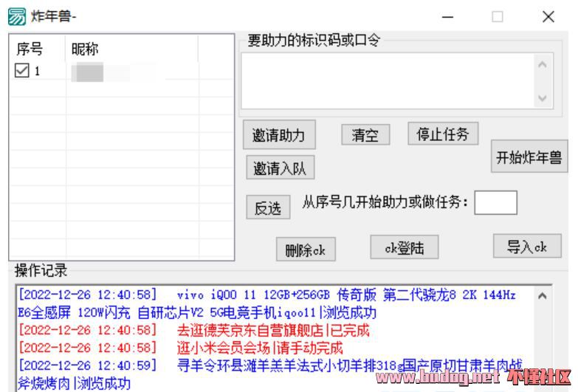Screen dimensions: 578x392
Task: Invert selection with 反选 button
Action: [267, 208]
